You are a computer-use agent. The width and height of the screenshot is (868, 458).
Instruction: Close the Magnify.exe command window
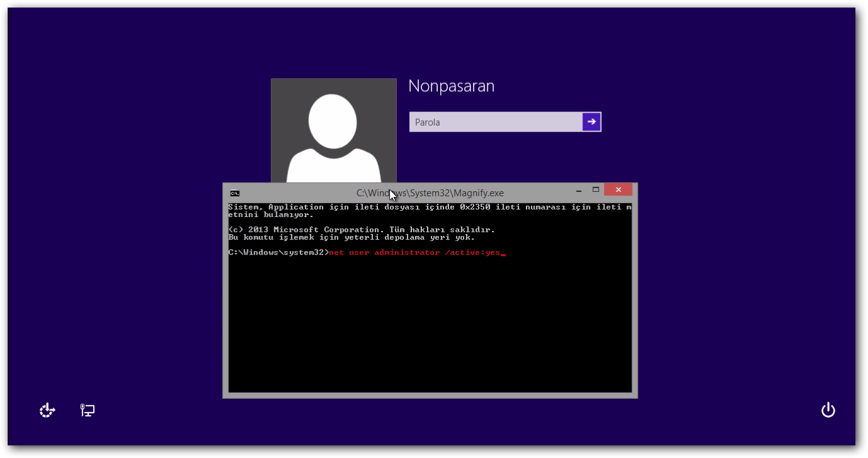618,190
